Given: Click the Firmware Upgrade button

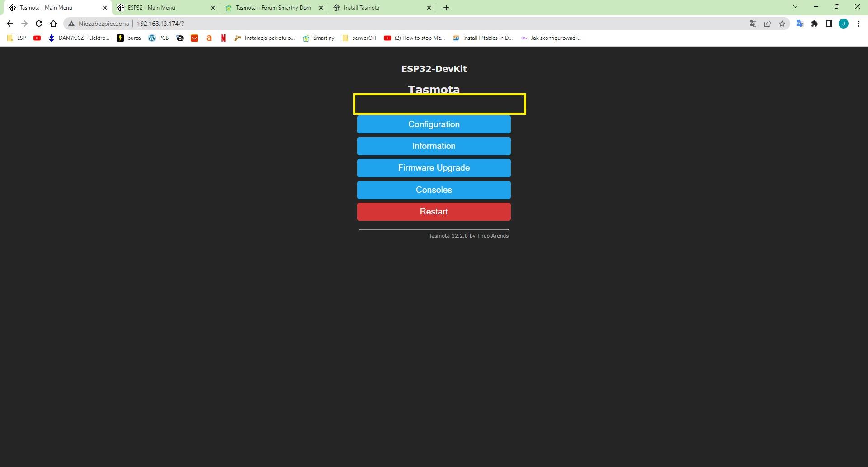Looking at the screenshot, I should coord(434,168).
